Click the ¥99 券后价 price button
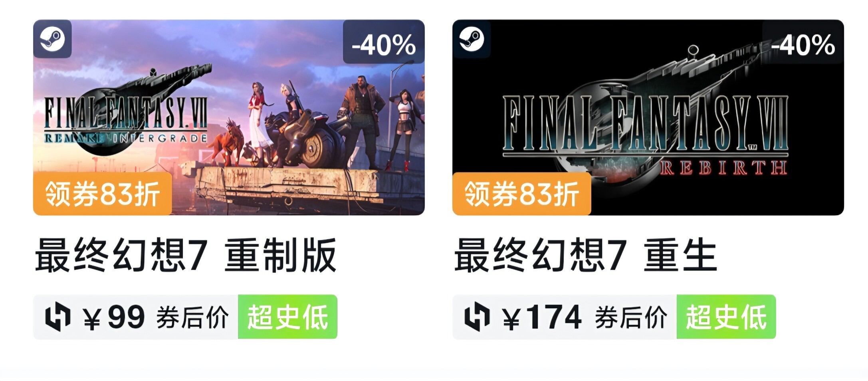868x381 pixels. tap(136, 317)
